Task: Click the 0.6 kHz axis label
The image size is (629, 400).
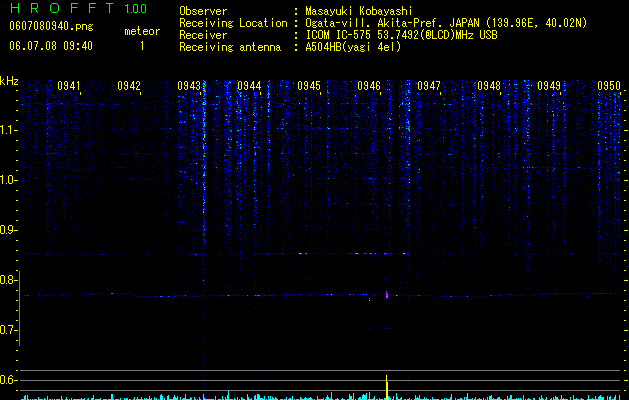Action: 8,380
